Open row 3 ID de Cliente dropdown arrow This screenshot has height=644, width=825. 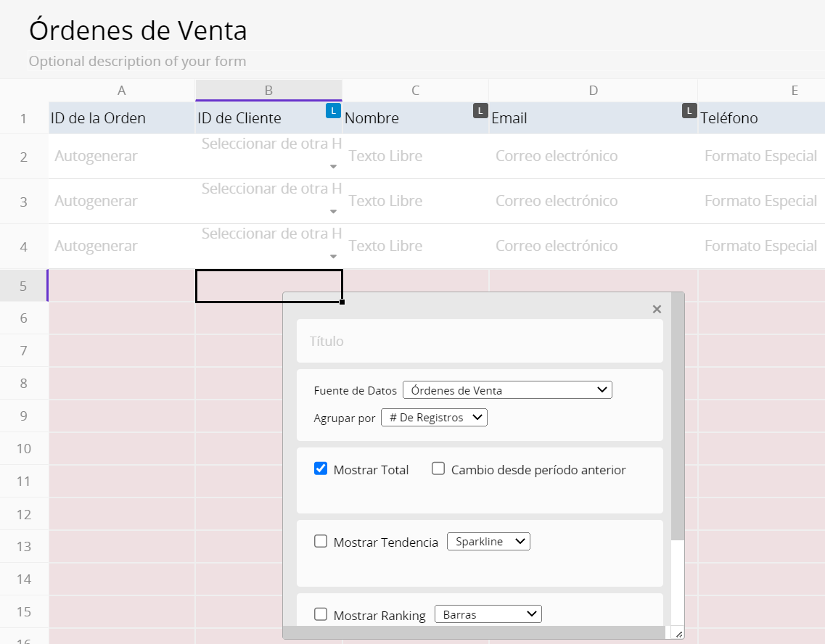click(x=333, y=212)
